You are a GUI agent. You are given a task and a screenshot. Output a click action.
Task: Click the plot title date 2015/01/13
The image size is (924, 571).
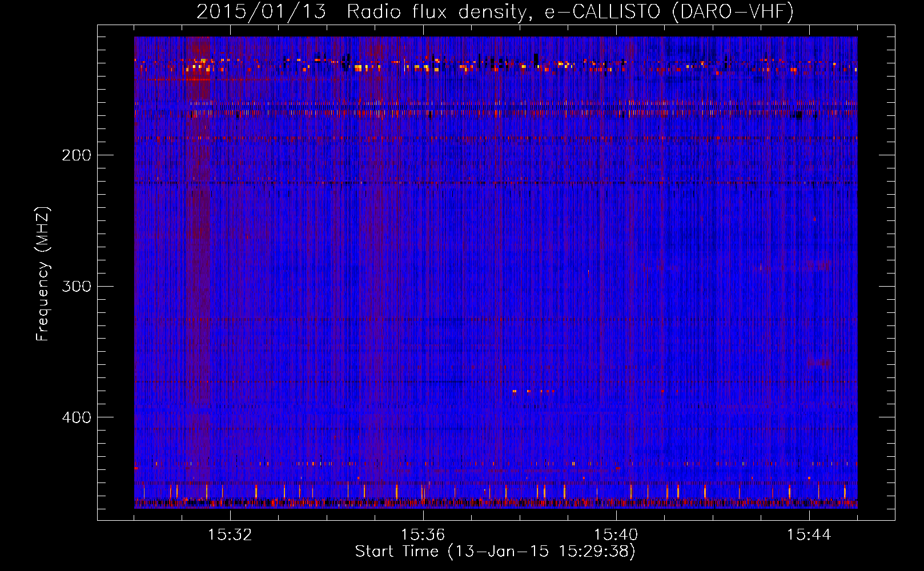coord(261,12)
